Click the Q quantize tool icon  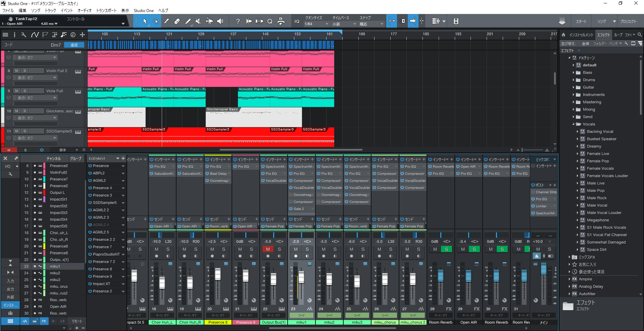coord(270,21)
